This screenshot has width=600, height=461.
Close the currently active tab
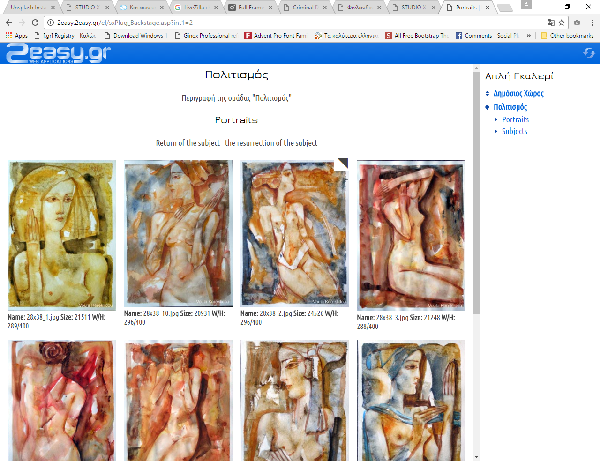point(487,7)
